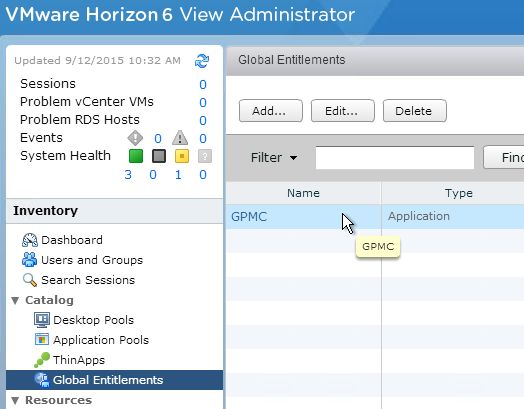Select the Application type cell
The image size is (524, 409).
pyautogui.click(x=453, y=217)
